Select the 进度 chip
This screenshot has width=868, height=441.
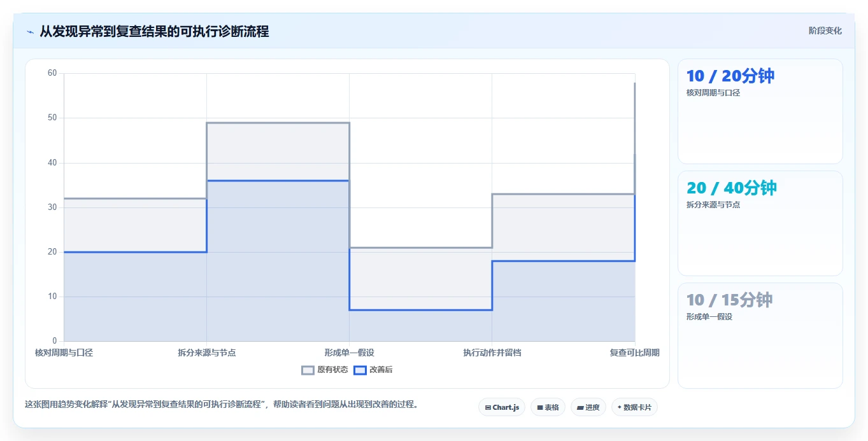tap(588, 407)
